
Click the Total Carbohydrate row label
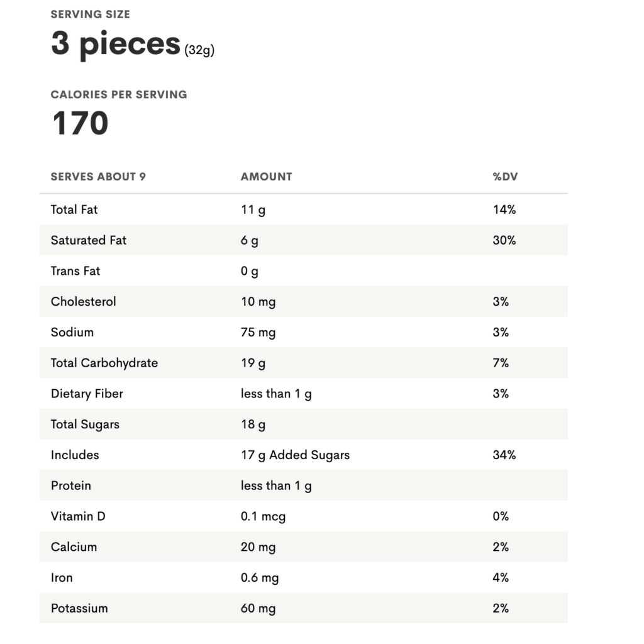104,363
